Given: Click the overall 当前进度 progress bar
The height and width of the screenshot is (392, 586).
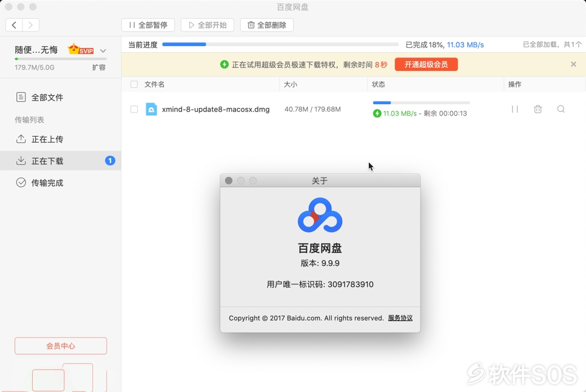Looking at the screenshot, I should pos(280,44).
